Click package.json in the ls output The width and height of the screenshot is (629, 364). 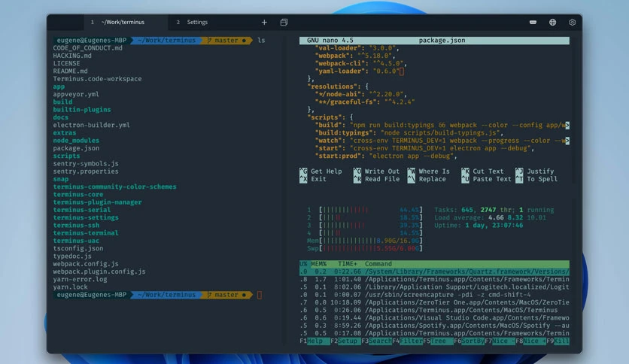[x=76, y=148]
